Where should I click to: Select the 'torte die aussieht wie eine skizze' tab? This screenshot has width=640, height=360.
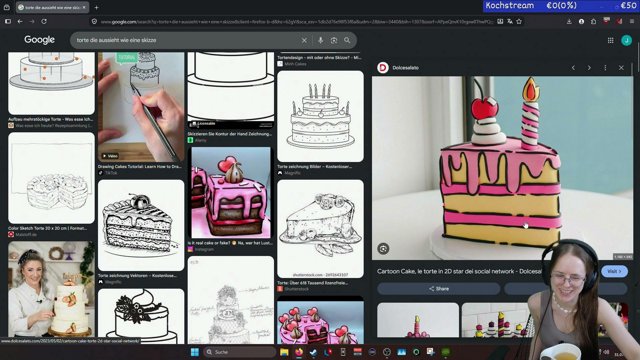click(x=52, y=7)
